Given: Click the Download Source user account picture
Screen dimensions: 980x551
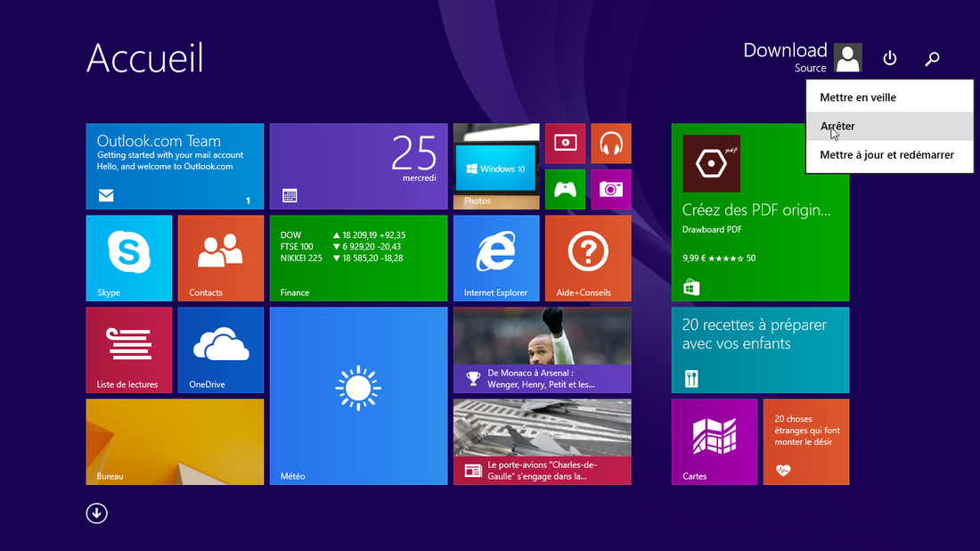Looking at the screenshot, I should pos(848,58).
